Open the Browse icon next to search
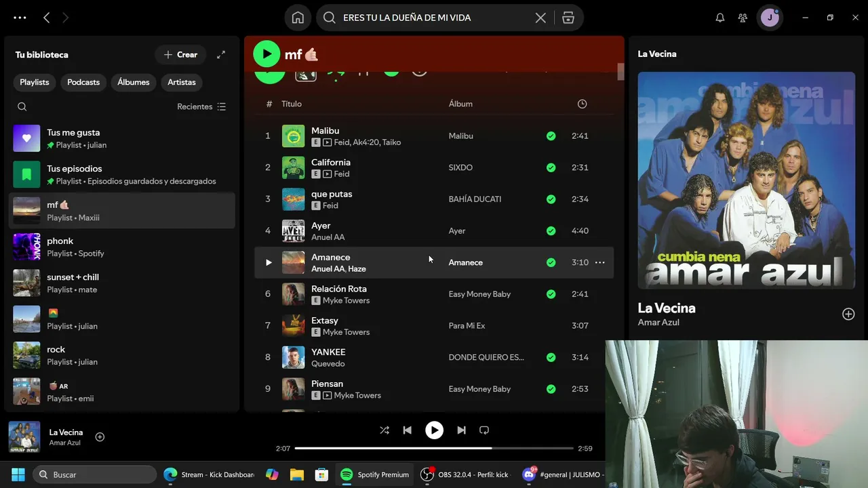The width and height of the screenshot is (868, 488). coord(568,18)
